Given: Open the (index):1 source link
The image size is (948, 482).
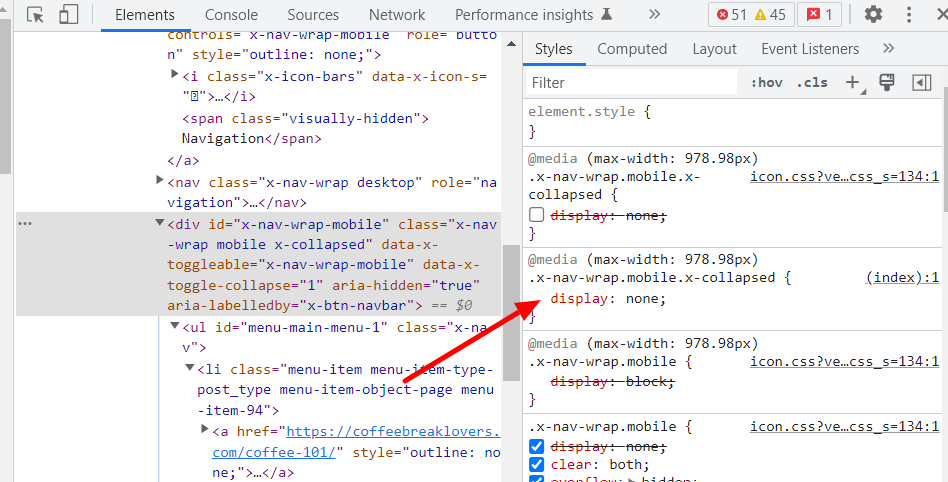Looking at the screenshot, I should [x=902, y=277].
